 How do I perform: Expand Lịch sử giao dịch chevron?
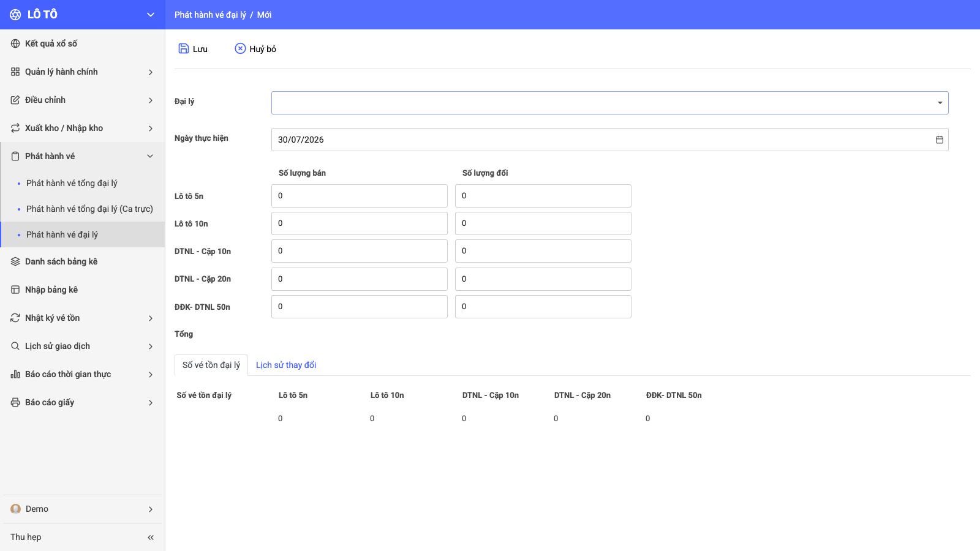pyautogui.click(x=151, y=347)
